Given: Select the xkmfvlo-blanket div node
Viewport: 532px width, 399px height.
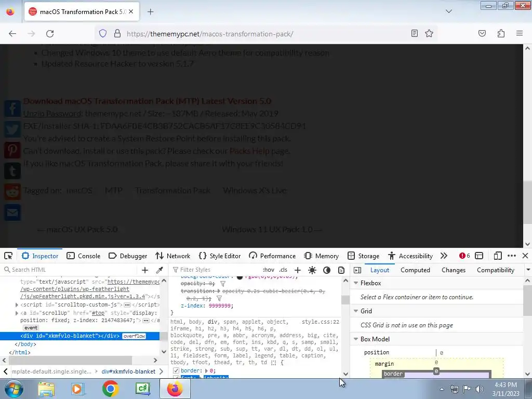Looking at the screenshot, I should pos(70,336).
